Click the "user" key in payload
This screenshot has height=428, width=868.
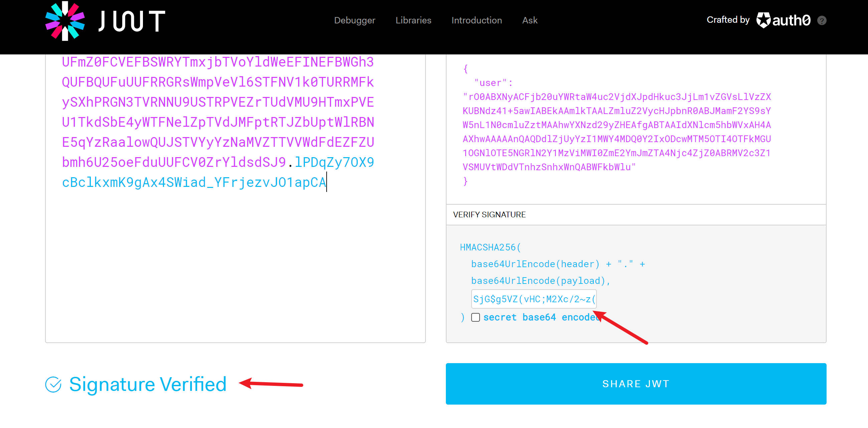click(x=490, y=83)
